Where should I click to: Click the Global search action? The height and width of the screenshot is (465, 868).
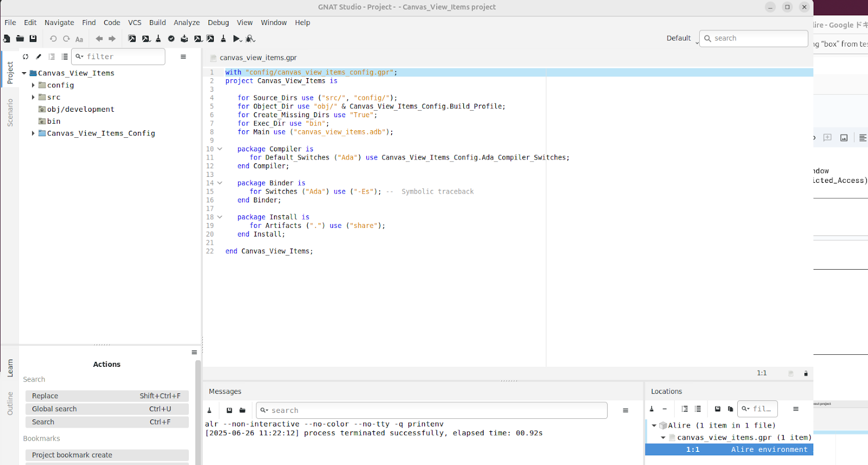tap(107, 409)
